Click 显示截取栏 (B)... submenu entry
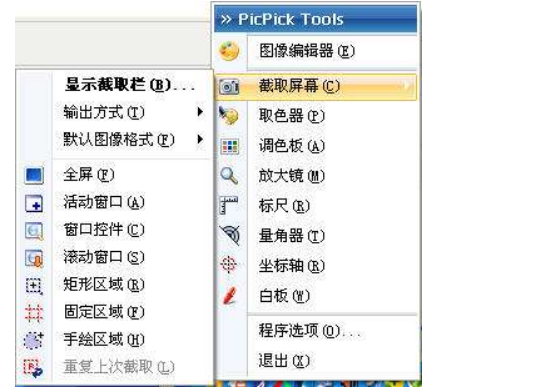Screen dimensions: 544x388 point(115,85)
